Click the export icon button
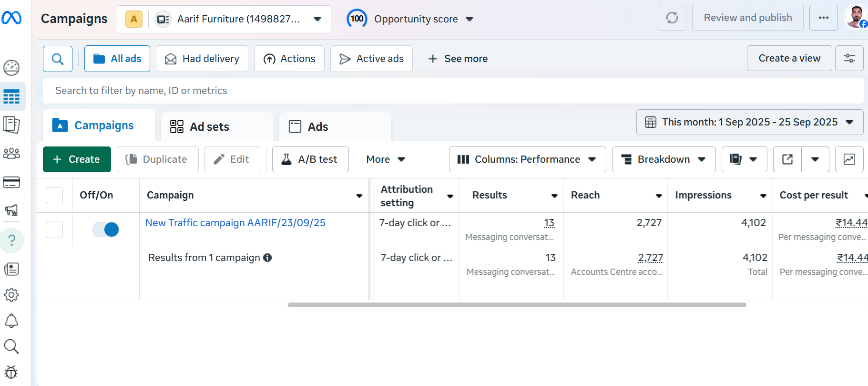This screenshot has width=868, height=386. click(787, 159)
